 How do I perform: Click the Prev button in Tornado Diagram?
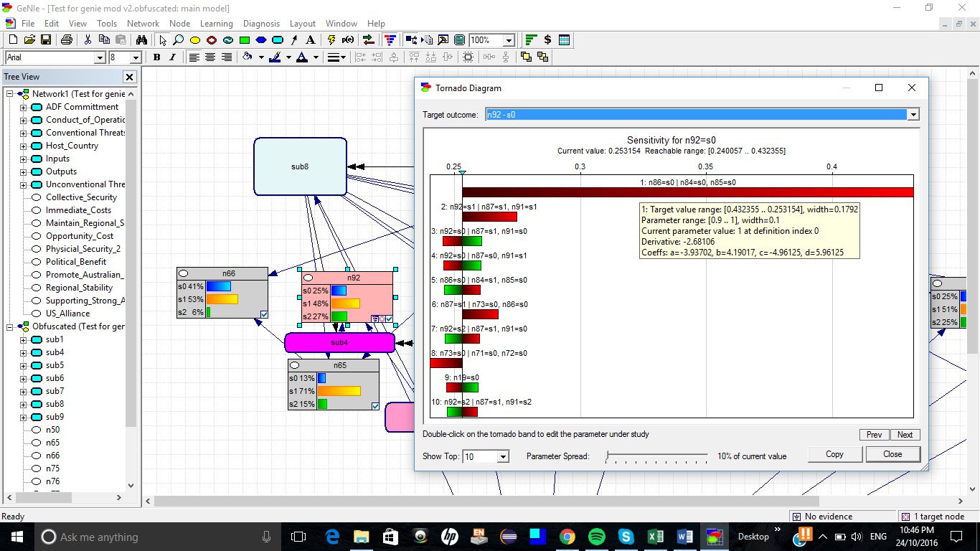click(874, 435)
